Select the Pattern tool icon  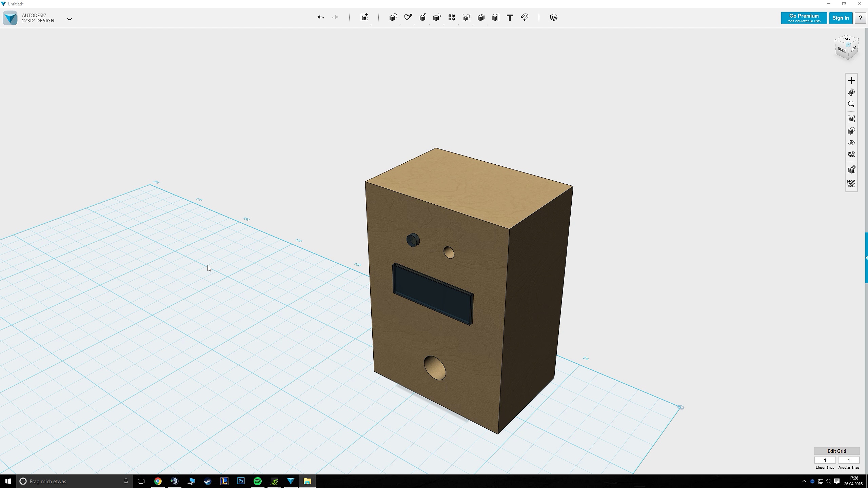(x=452, y=18)
